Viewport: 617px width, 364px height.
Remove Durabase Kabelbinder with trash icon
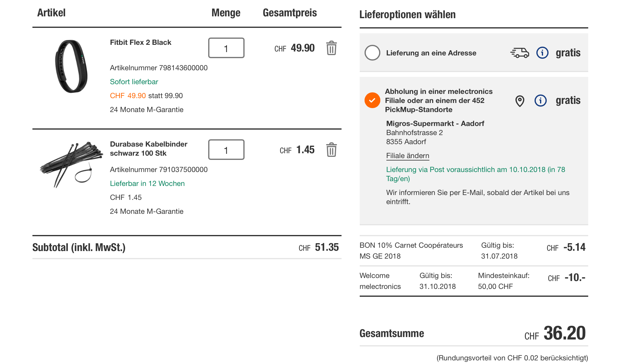pos(331,150)
